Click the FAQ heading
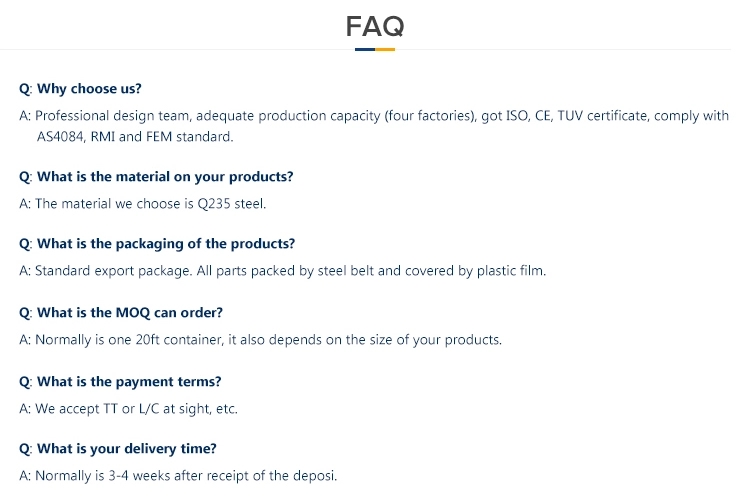The height and width of the screenshot is (500, 750). point(374,26)
